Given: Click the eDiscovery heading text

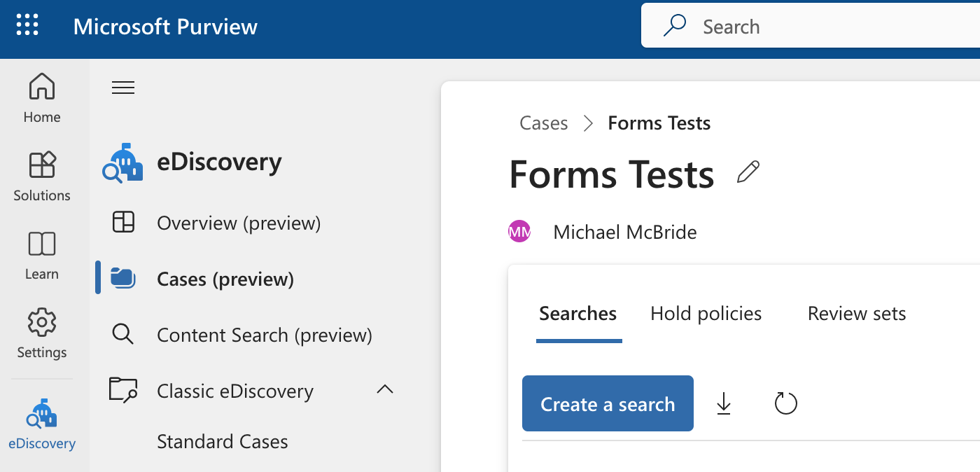Looking at the screenshot, I should [x=219, y=162].
